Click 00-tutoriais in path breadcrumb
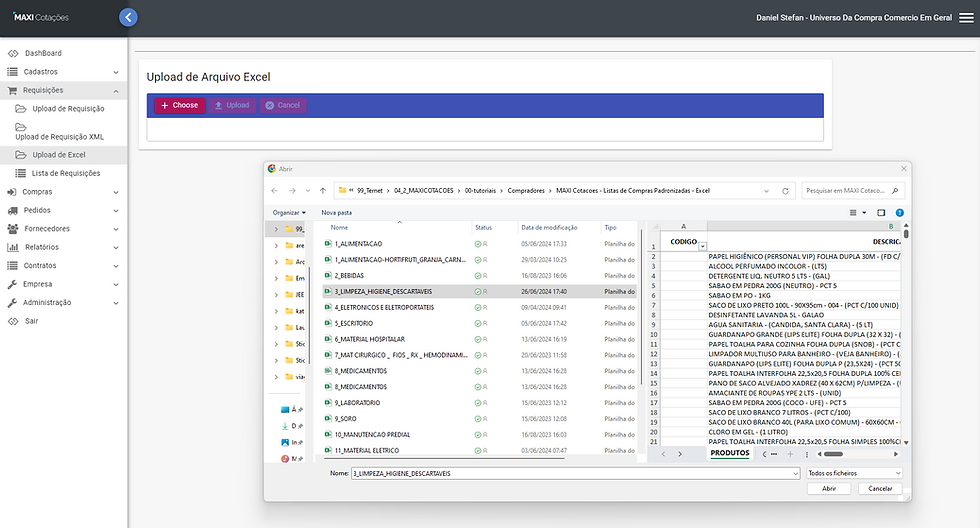Viewport: 980px width, 528px height. tap(480, 191)
